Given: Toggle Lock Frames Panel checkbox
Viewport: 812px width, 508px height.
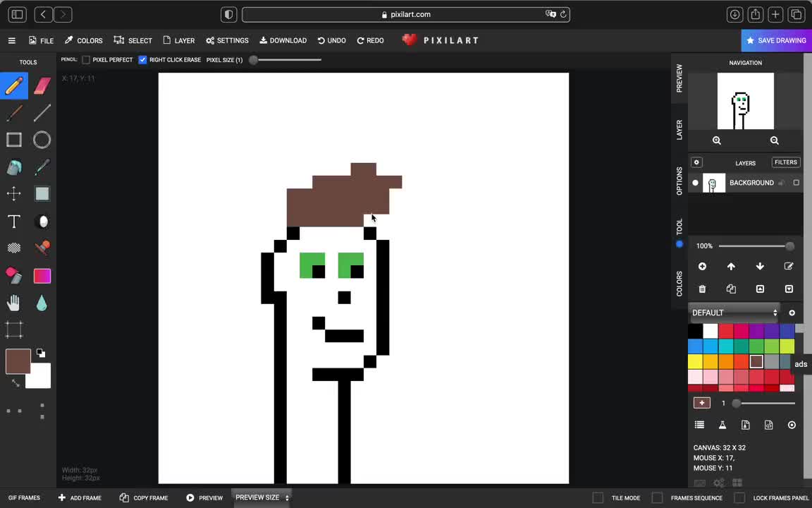Looking at the screenshot, I should [x=739, y=497].
